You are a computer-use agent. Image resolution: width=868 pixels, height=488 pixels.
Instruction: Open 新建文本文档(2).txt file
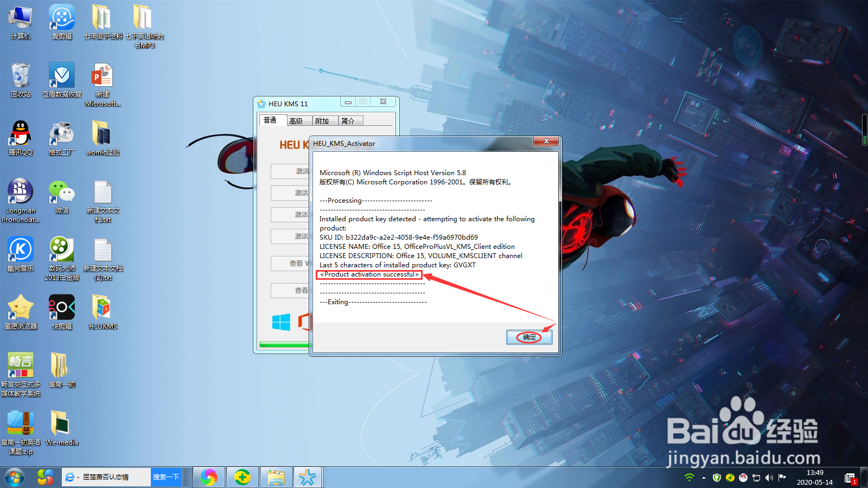(103, 259)
